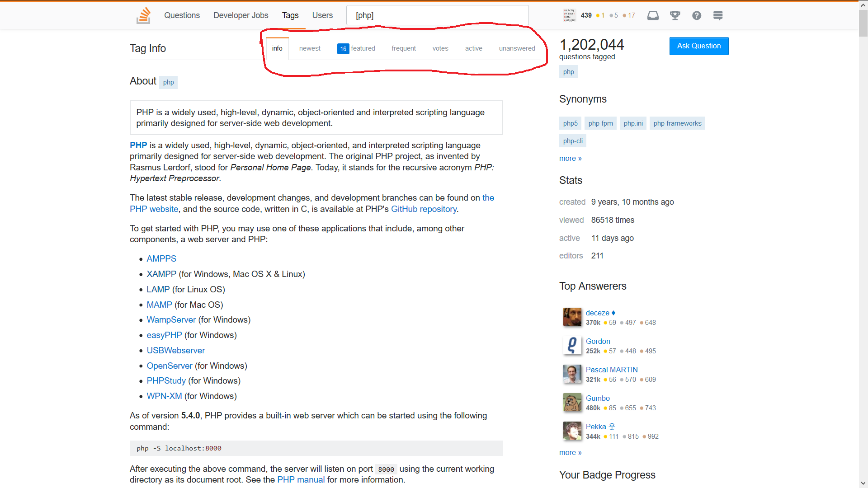Open the achievements trophy icon
The width and height of the screenshot is (868, 488).
pos(675,15)
